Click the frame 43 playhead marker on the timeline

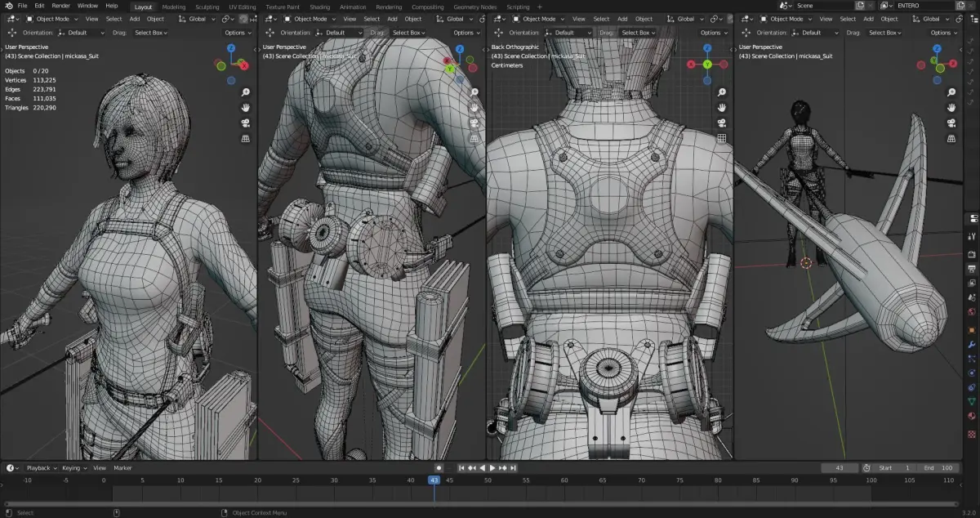(x=434, y=480)
